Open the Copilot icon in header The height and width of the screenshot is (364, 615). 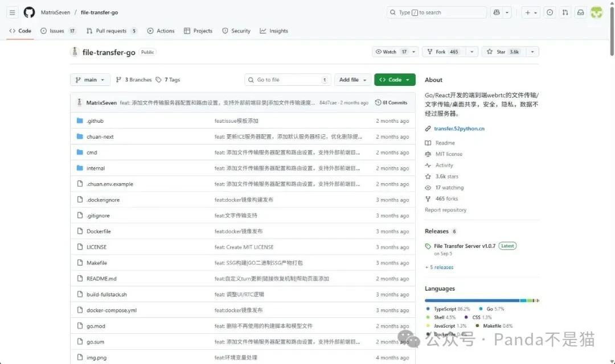(x=497, y=13)
